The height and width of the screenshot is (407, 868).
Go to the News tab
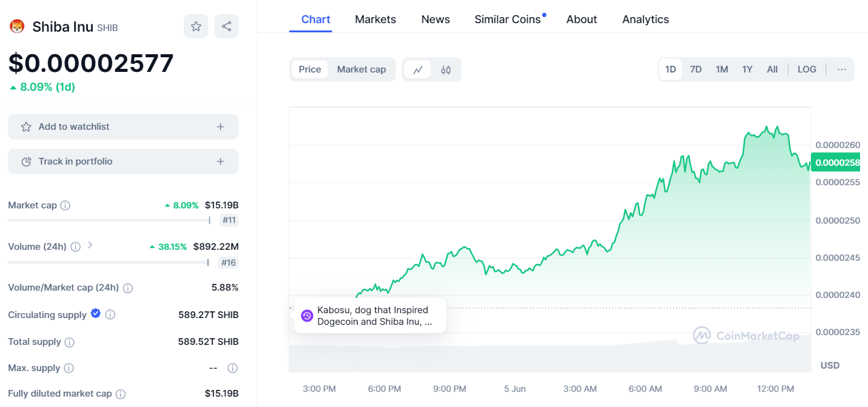(x=436, y=19)
